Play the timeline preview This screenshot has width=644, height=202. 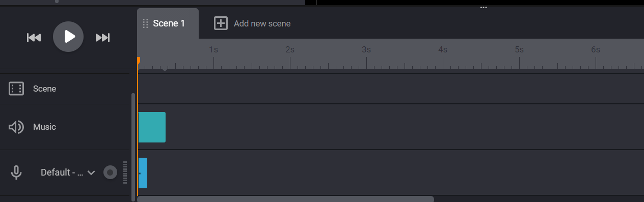(68, 37)
